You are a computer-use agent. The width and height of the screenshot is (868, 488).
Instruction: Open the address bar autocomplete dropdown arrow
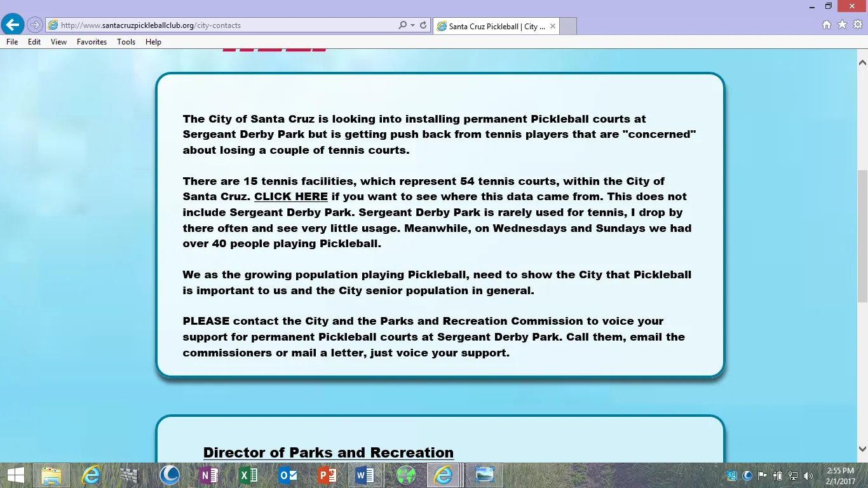tap(412, 25)
